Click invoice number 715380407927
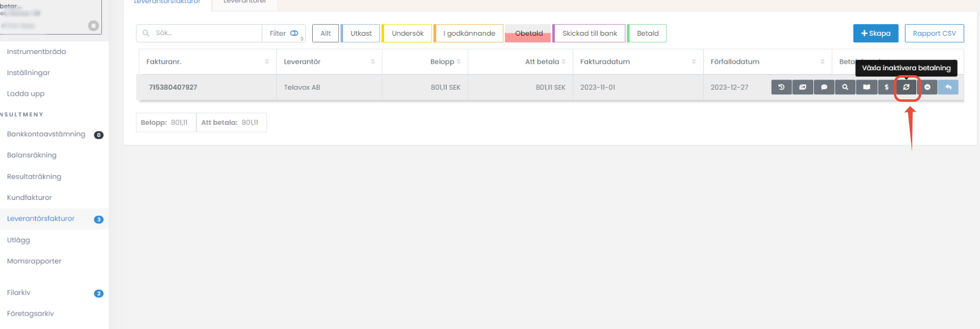This screenshot has width=980, height=329. pyautogui.click(x=173, y=87)
